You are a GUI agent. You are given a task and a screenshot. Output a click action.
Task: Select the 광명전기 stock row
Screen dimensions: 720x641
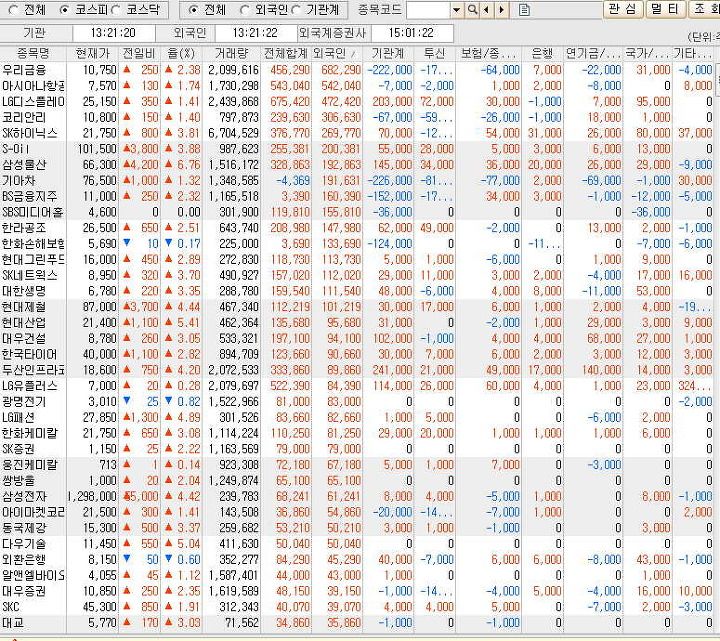click(356, 402)
